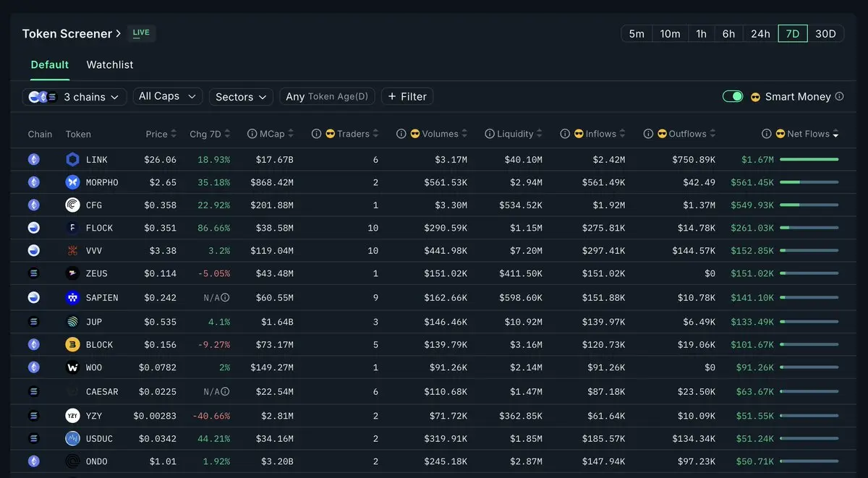The width and height of the screenshot is (868, 478).
Task: Select the 6h timeframe
Action: click(728, 34)
